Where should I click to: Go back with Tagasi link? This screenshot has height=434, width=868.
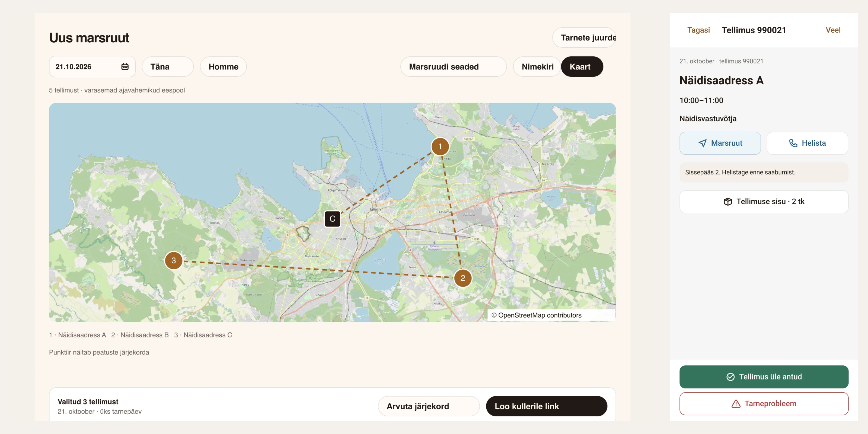click(x=698, y=30)
